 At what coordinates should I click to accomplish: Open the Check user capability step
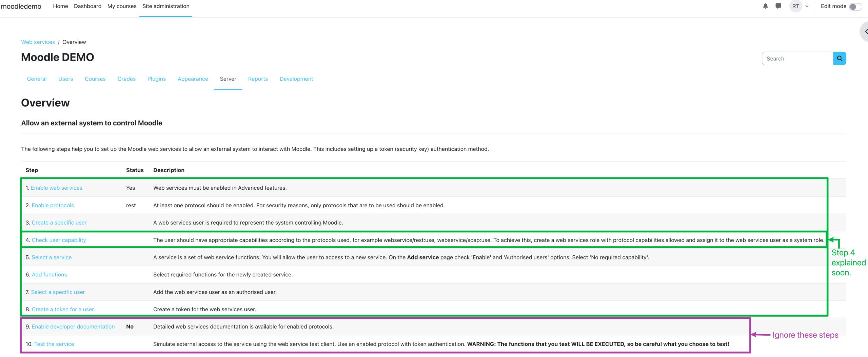pyautogui.click(x=59, y=240)
